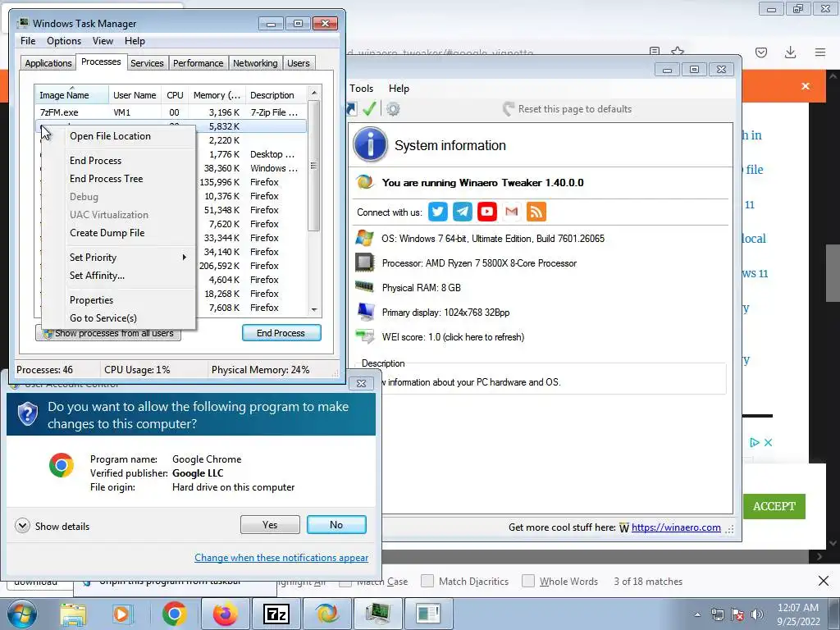Open the Applications tab
This screenshot has width=840, height=630.
click(x=48, y=63)
